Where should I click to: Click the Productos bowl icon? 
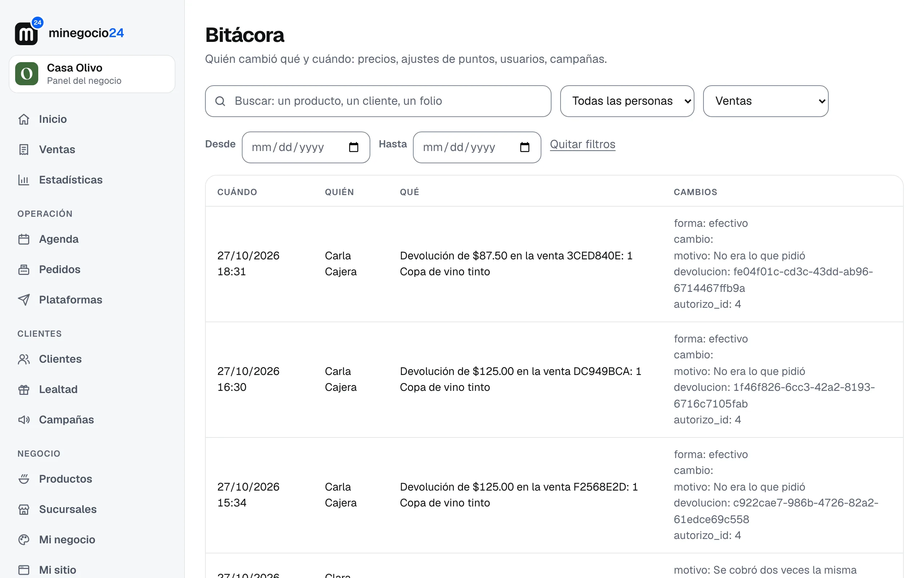(24, 479)
